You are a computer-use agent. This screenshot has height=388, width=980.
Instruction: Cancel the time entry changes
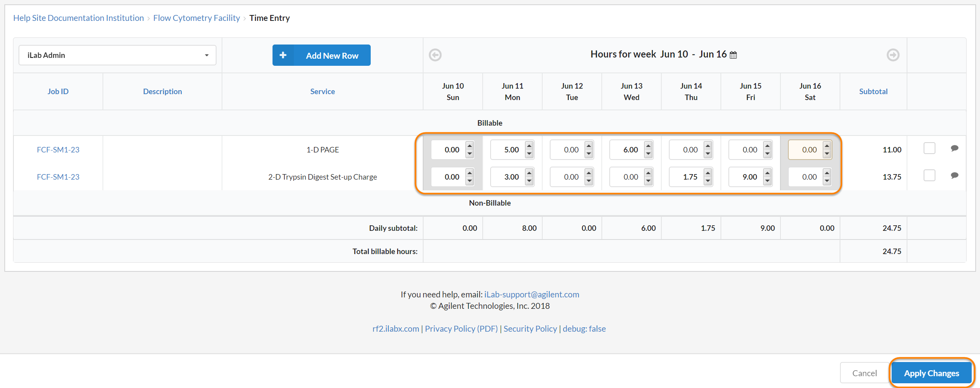coord(864,373)
